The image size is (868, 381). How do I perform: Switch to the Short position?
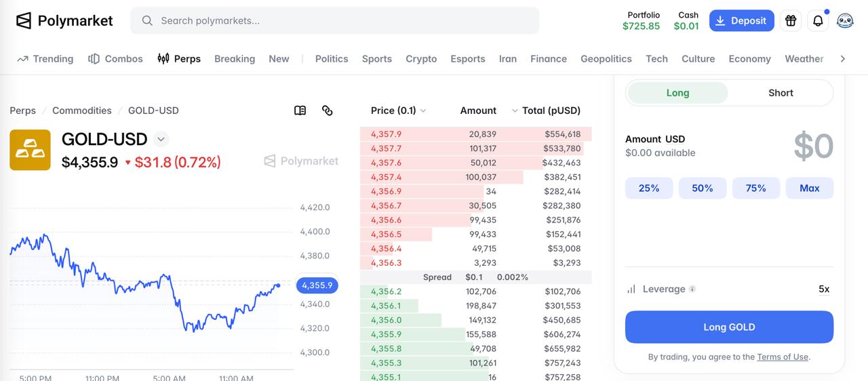(781, 93)
